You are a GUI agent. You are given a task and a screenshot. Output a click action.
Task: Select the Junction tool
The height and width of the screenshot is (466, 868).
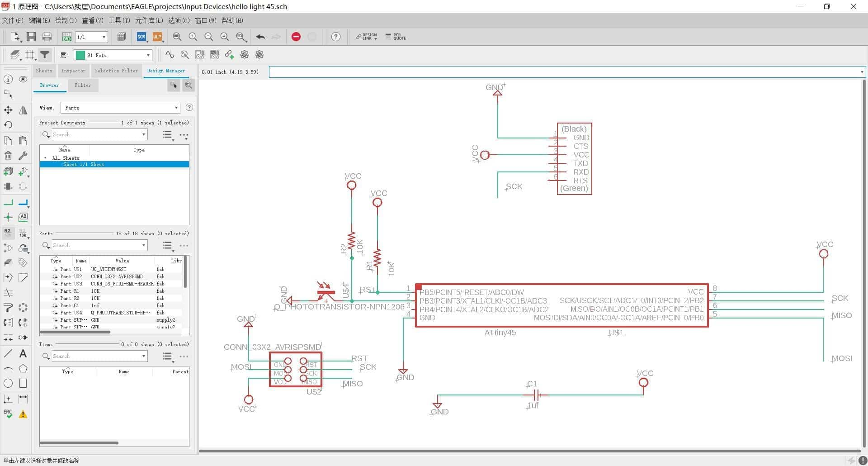(x=8, y=217)
